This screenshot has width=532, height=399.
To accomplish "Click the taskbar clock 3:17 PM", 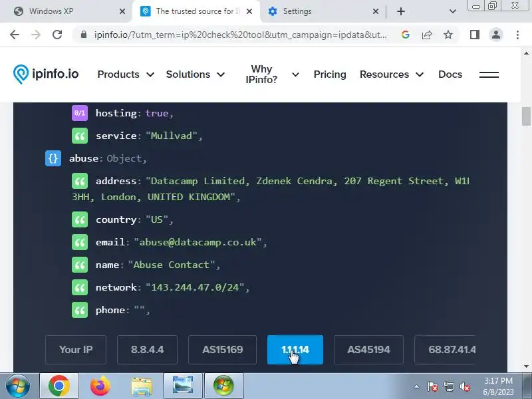I will coord(498,380).
